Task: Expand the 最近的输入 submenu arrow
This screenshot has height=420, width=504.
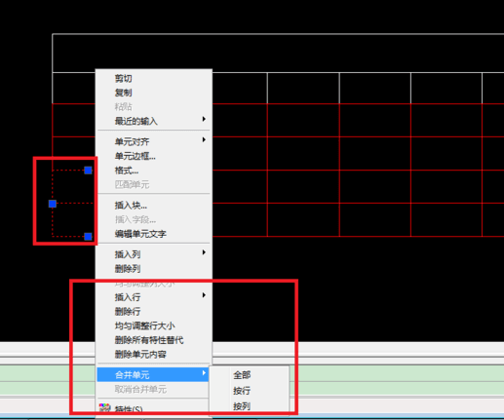Action: [204, 119]
